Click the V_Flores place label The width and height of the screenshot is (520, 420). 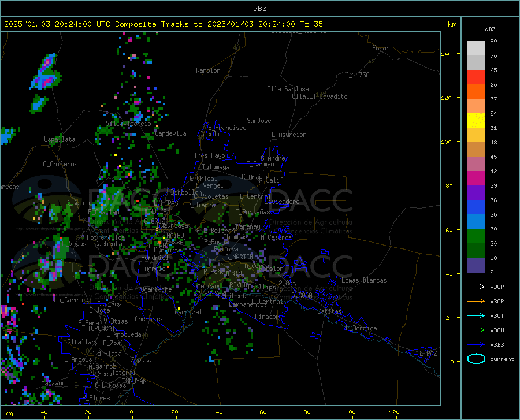click(96, 398)
